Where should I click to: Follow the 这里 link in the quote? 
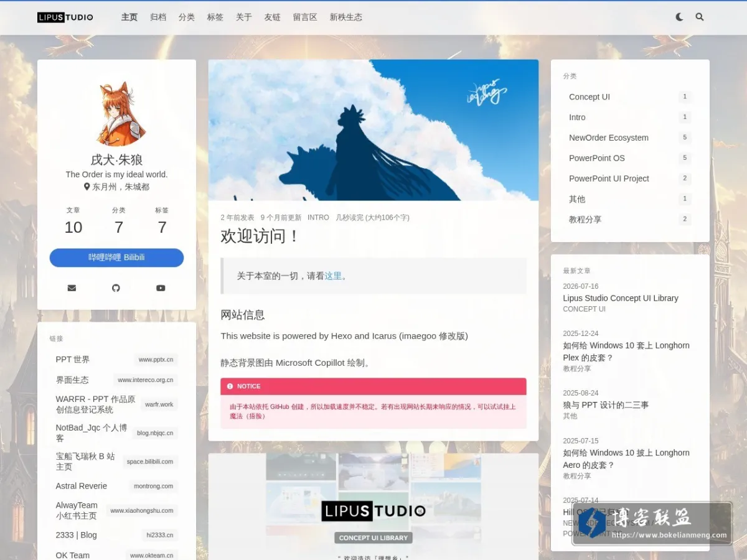(333, 276)
